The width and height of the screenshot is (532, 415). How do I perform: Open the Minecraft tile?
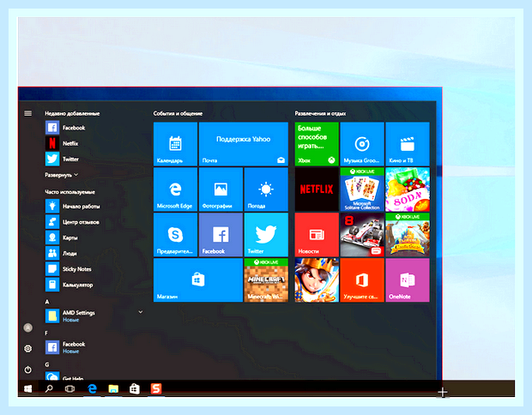pyautogui.click(x=266, y=280)
